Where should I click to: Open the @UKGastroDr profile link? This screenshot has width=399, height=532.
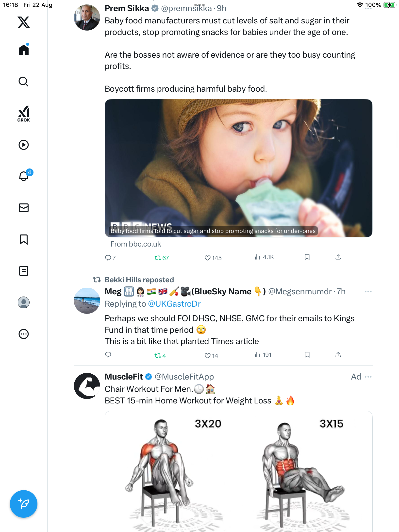tap(174, 304)
